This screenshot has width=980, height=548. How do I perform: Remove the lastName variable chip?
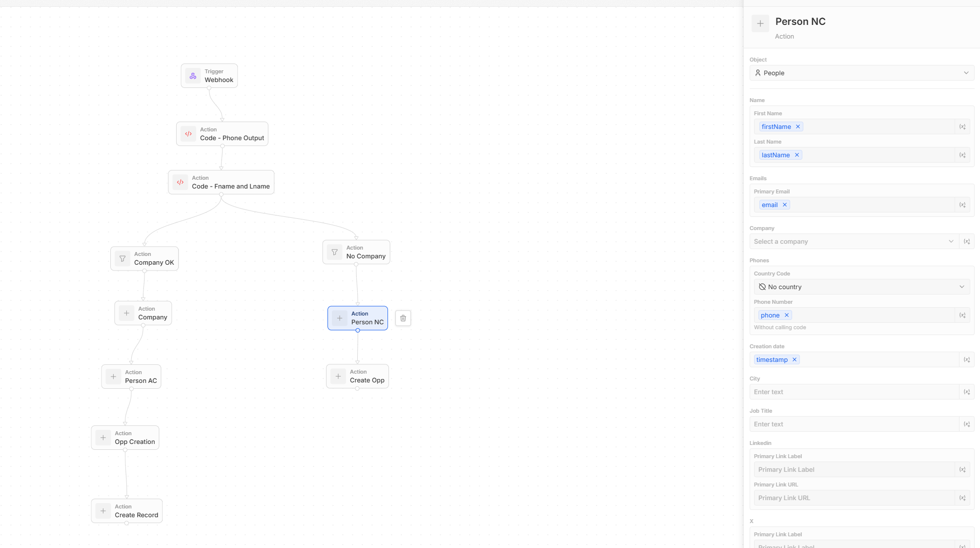pos(797,155)
